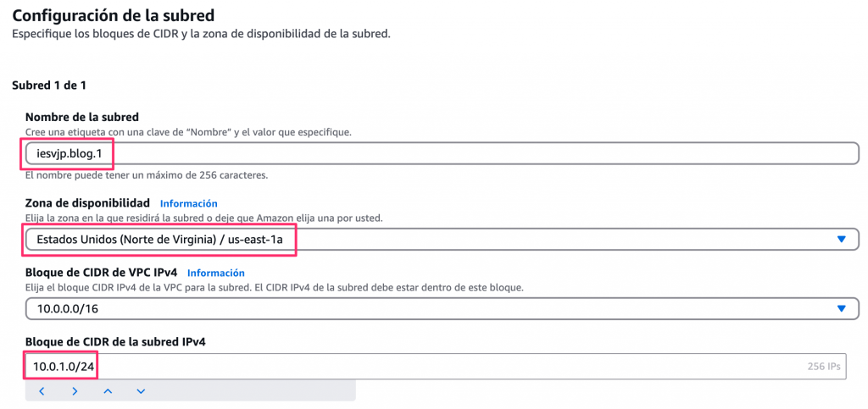The image size is (868, 409).
Task: Open the dropdown showing 10.0.0.0/16
Action: click(424, 309)
